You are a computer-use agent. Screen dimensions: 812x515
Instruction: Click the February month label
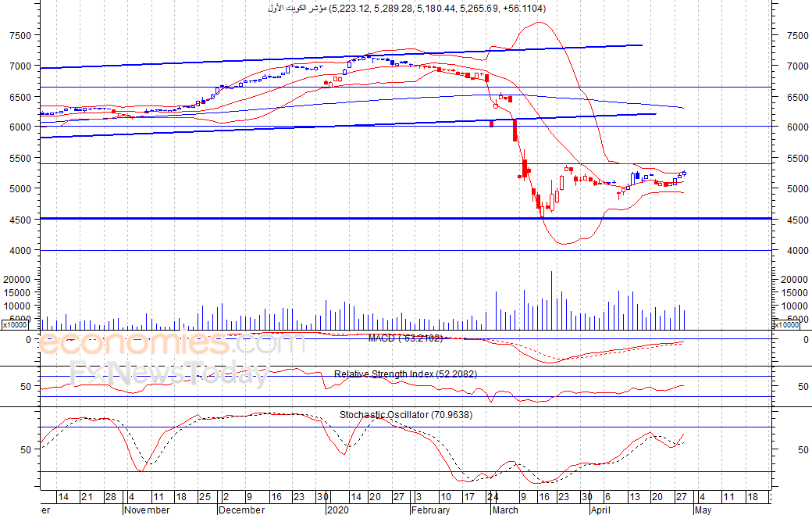coord(430,510)
